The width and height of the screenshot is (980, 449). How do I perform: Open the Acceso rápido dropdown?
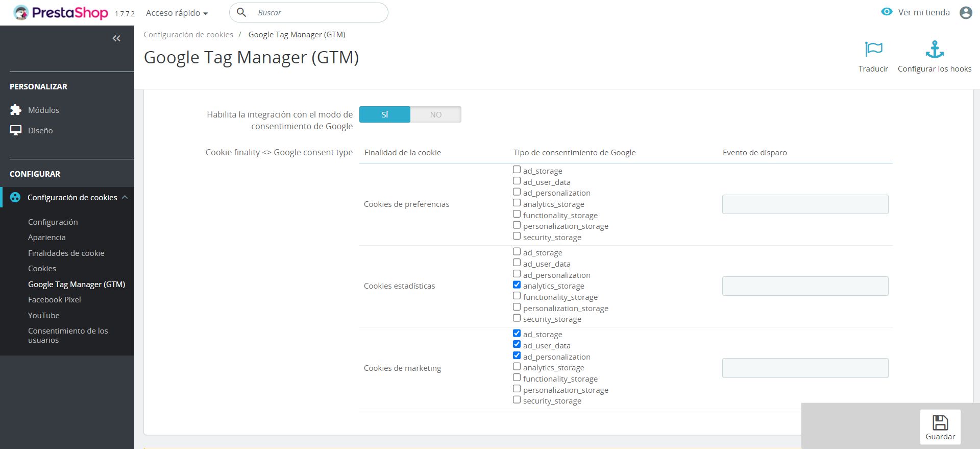[x=177, y=13]
